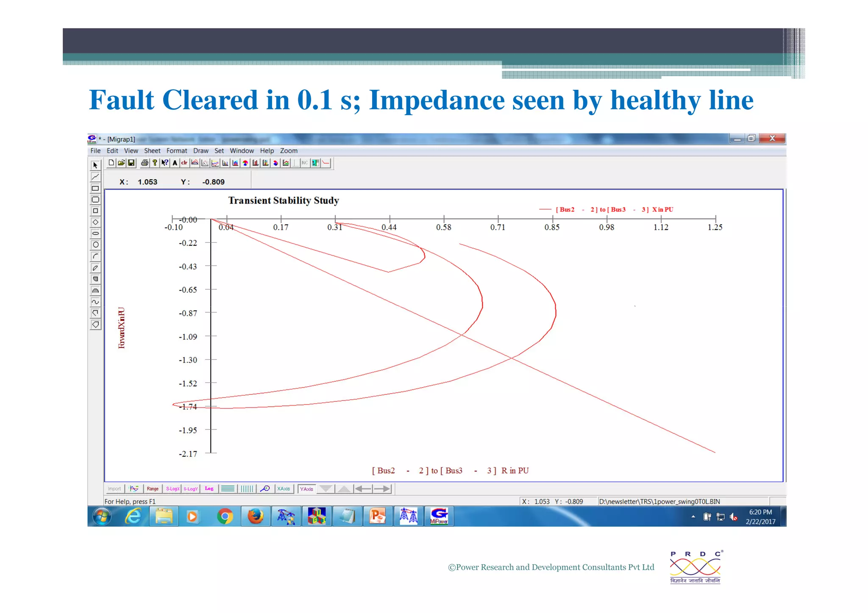Select the small square tool
The height and width of the screenshot is (613, 868).
[x=95, y=211]
